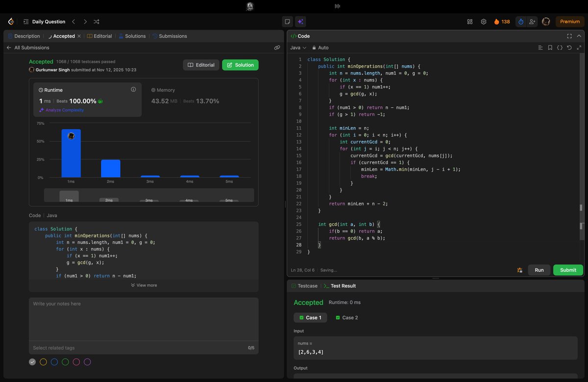Click the 1ms bar in runtime chart
The width and height of the screenshot is (588, 382).
click(71, 153)
